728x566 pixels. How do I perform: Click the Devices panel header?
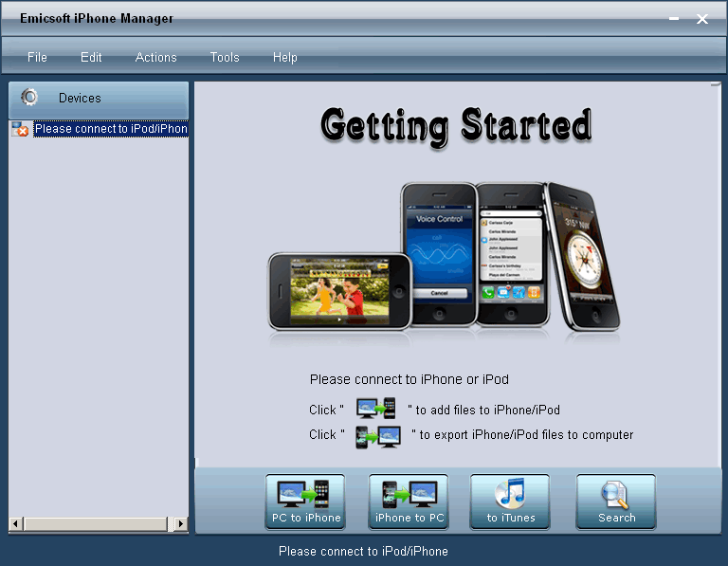(99, 100)
